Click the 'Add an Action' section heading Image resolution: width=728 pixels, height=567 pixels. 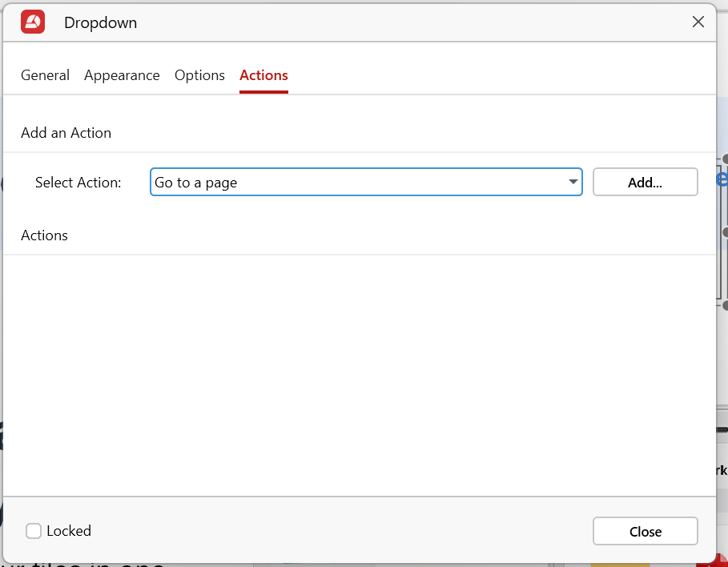tap(66, 133)
